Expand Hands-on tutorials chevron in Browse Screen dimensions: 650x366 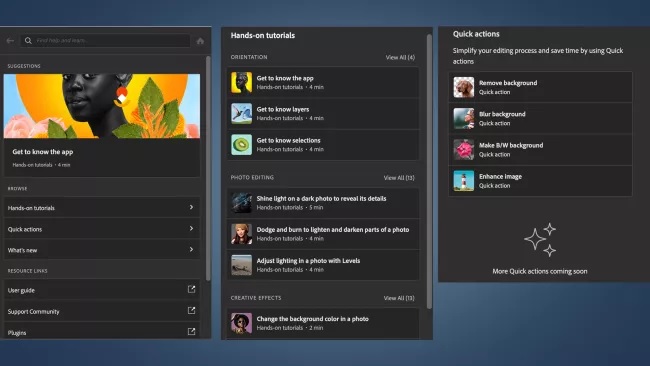[x=191, y=207]
